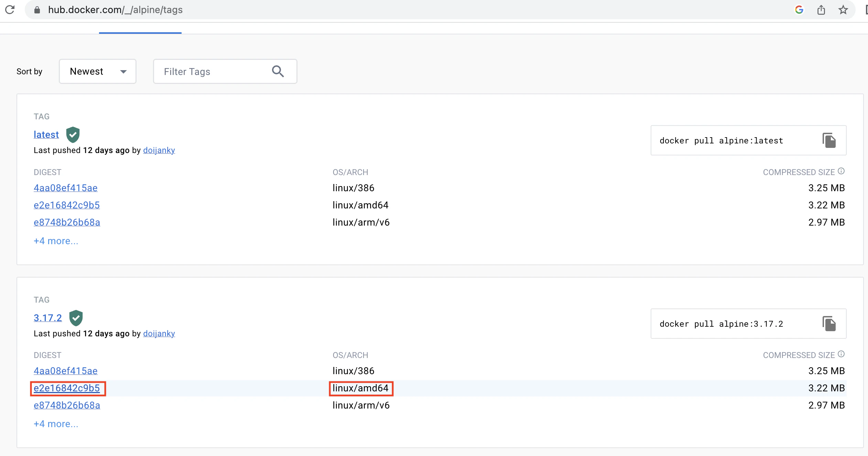The image size is (868, 456).
Task: Click linux/arm/v6 in the 3.17.2 card
Action: point(361,405)
